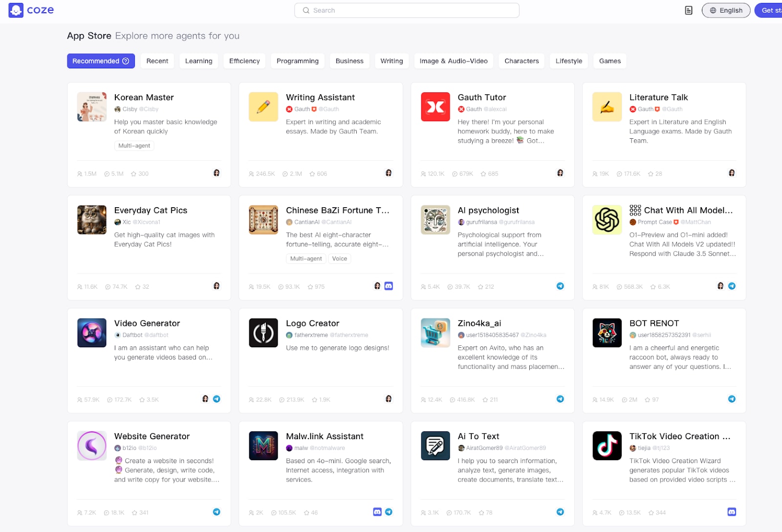
Task: Click the Get started button
Action: 769,10
